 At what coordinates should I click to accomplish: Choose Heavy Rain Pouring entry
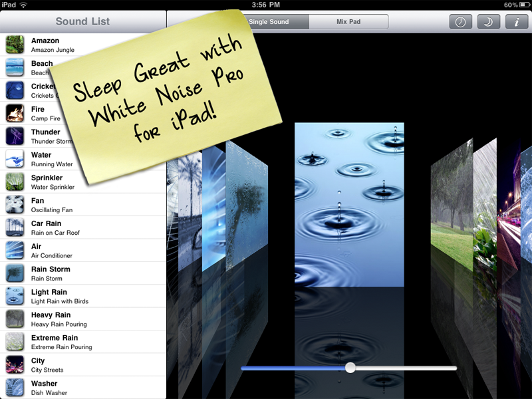pyautogui.click(x=83, y=319)
